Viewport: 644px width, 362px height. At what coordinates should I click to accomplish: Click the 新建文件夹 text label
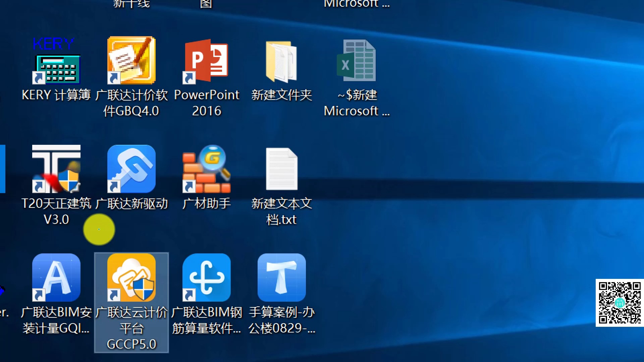pyautogui.click(x=282, y=95)
